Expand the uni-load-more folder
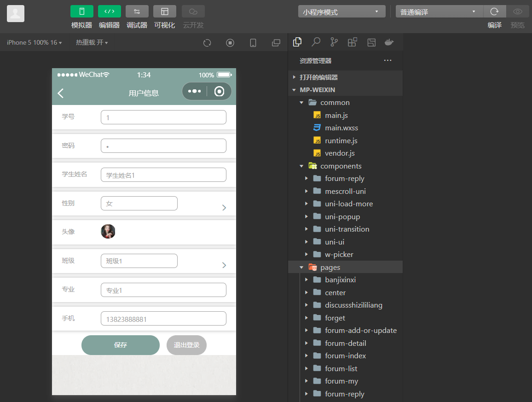Image resolution: width=532 pixels, height=402 pixels. (x=346, y=204)
